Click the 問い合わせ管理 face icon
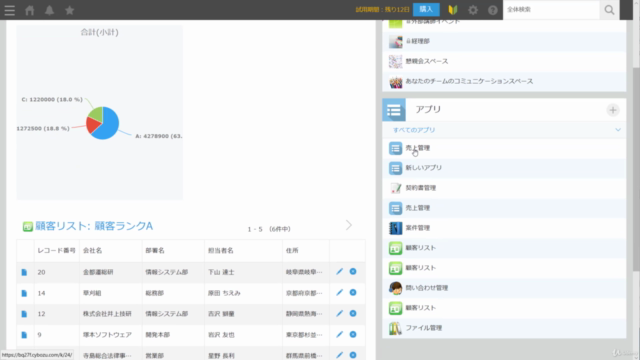This screenshot has height=360, width=640. 395,288
